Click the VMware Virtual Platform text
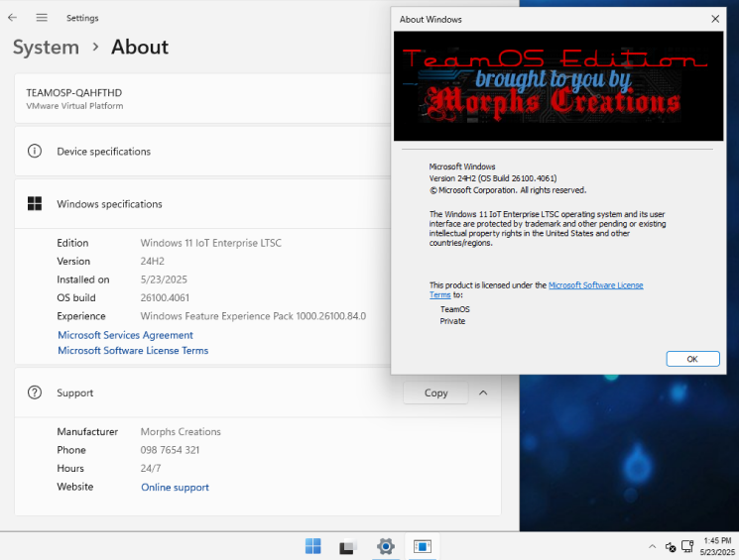 [74, 106]
